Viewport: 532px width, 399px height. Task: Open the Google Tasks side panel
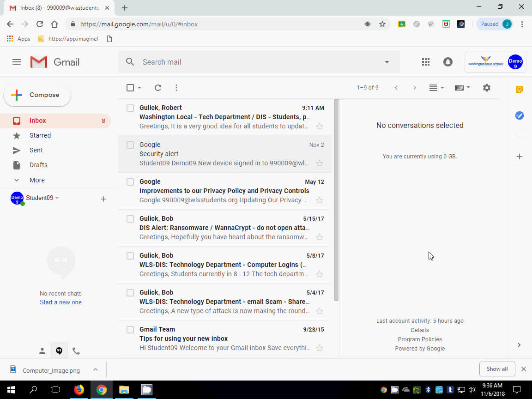point(519,115)
